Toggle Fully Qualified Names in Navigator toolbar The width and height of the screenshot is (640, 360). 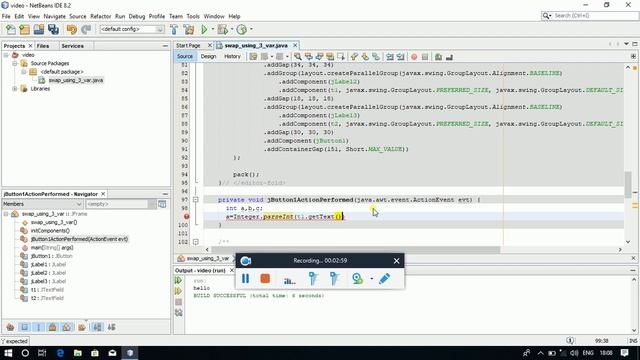[82, 327]
